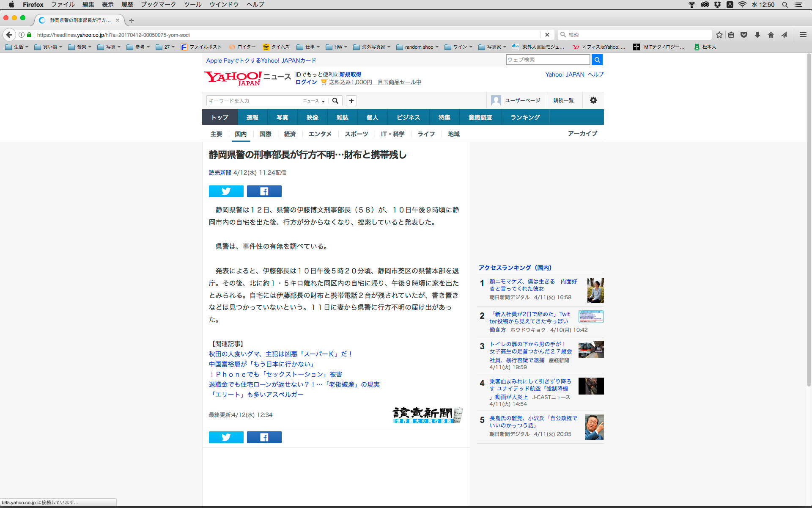Image resolution: width=812 pixels, height=508 pixels.
Task: Click the top Facebook share button
Action: coord(264,191)
